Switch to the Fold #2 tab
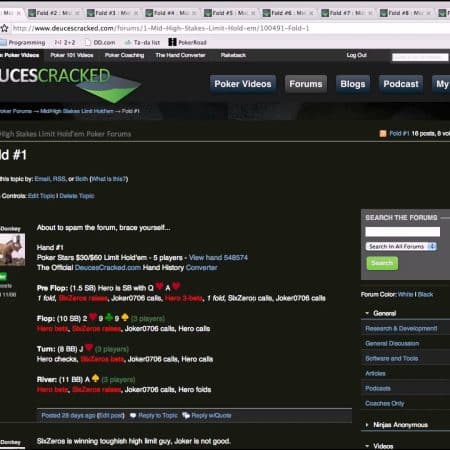Screen dimensions: 450x450 click(x=54, y=13)
